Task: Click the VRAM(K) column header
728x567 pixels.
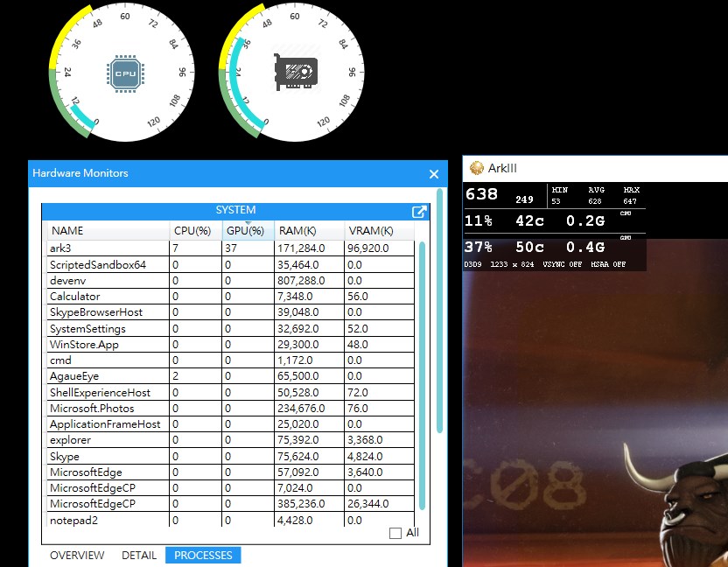Action: pos(370,231)
